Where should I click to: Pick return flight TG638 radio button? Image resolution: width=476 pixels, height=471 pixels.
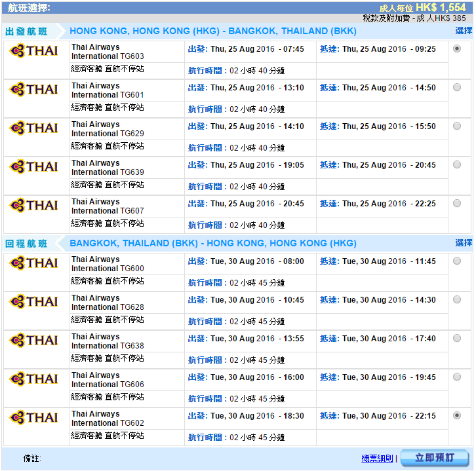(x=457, y=338)
